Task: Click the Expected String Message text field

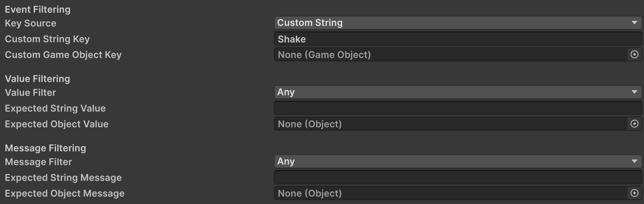Action: point(458,178)
